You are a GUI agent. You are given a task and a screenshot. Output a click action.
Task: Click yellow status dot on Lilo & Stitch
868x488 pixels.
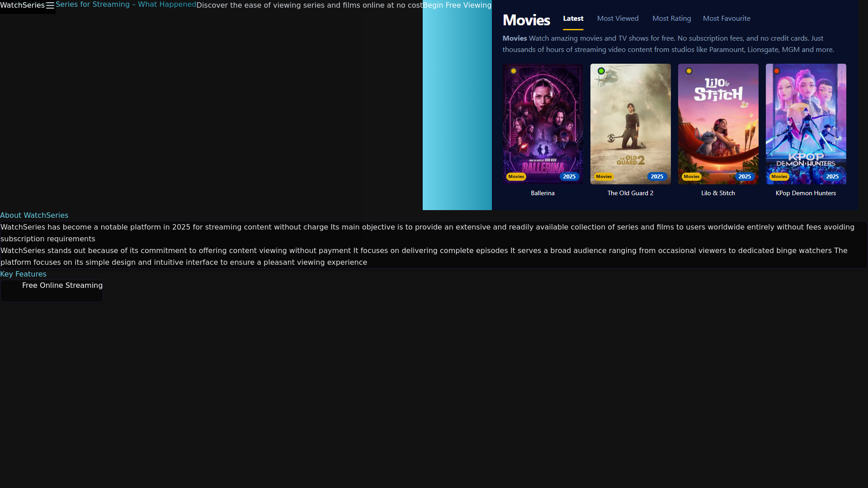pos(689,71)
